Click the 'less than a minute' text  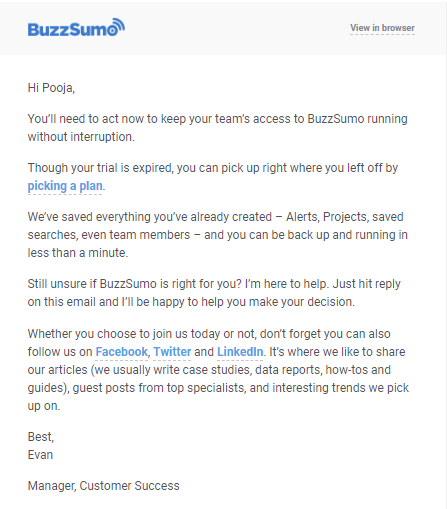pos(78,253)
